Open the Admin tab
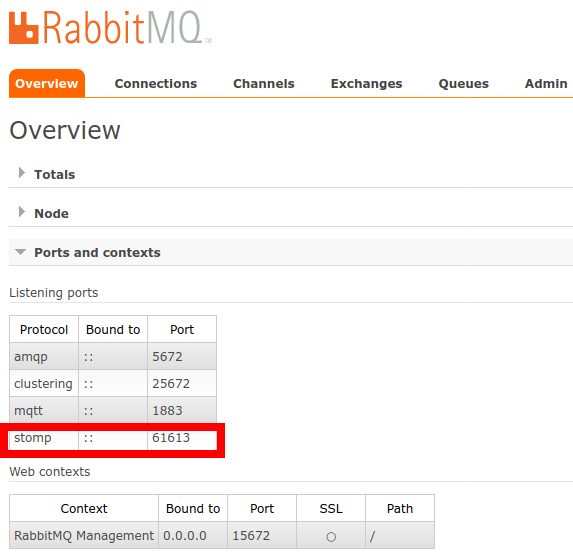Screen dimensions: 573x558 pos(546,84)
